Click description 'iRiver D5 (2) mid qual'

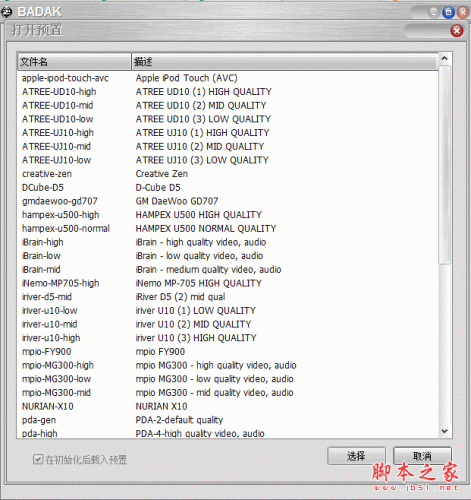coord(180,297)
